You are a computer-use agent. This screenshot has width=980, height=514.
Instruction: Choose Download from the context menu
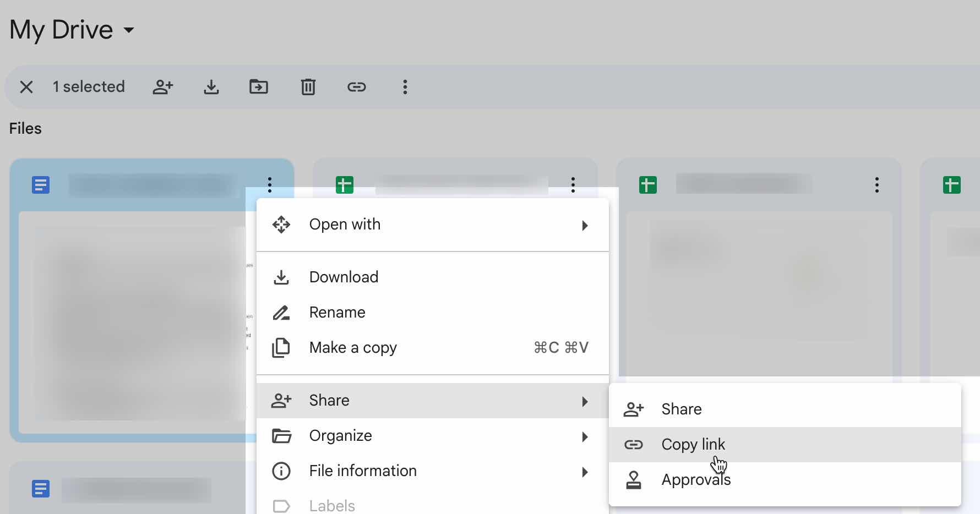coord(343,277)
